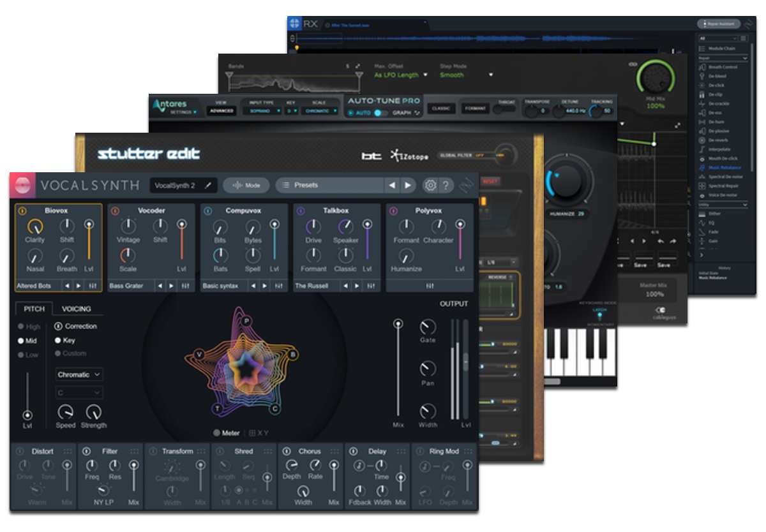Open the Chromatic scale dropdown in VocalSynth
This screenshot has height=532, width=766.
click(x=79, y=374)
